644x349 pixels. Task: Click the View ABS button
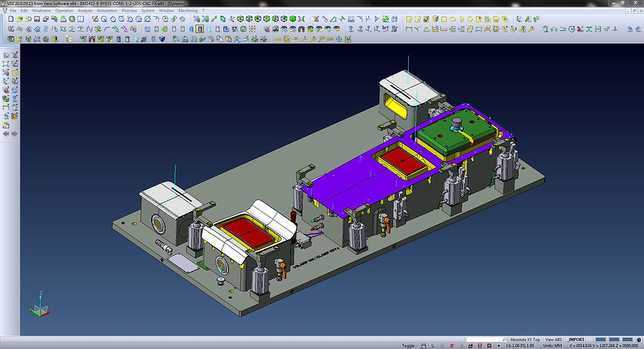[x=553, y=340]
